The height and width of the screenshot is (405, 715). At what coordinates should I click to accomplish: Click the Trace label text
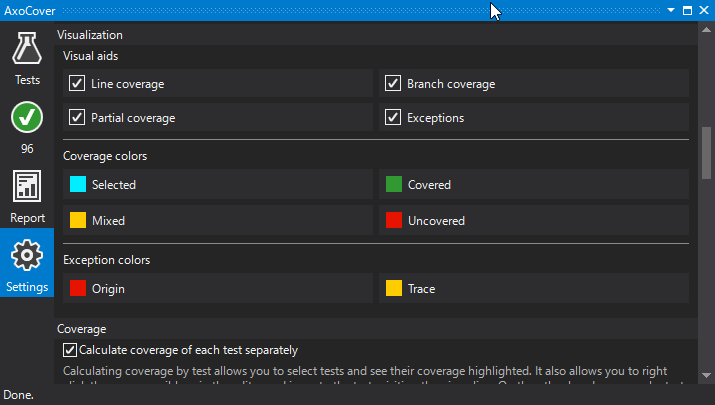(x=421, y=289)
